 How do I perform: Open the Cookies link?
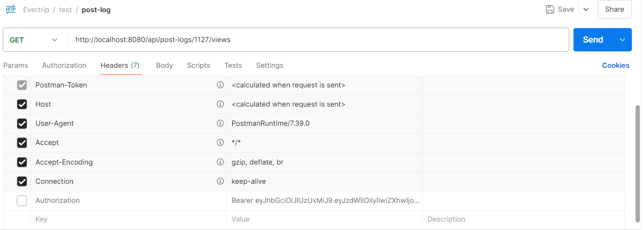[x=615, y=65]
